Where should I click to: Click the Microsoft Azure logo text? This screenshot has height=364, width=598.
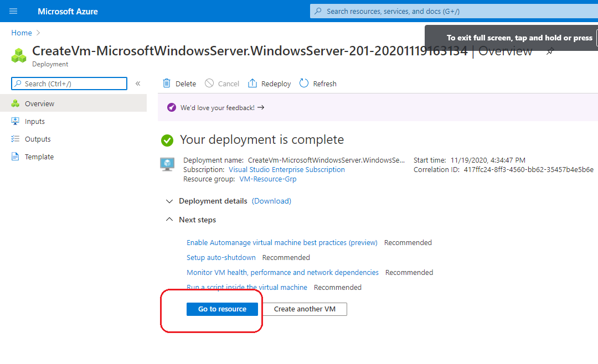pyautogui.click(x=68, y=12)
